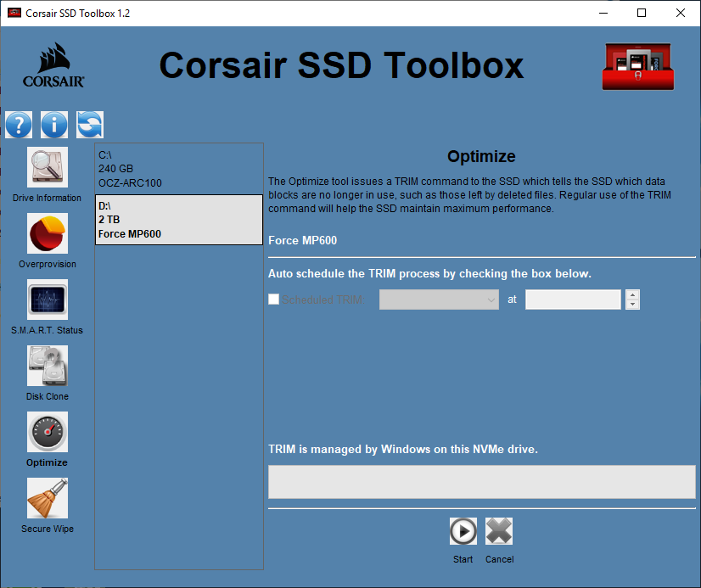
Task: Start the TRIM optimization
Action: click(x=463, y=530)
